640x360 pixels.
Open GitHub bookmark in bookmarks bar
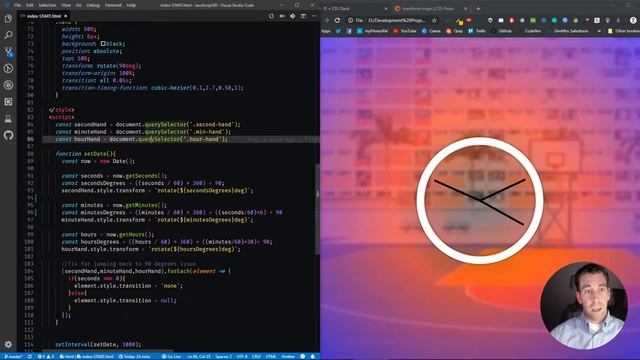tap(502, 31)
